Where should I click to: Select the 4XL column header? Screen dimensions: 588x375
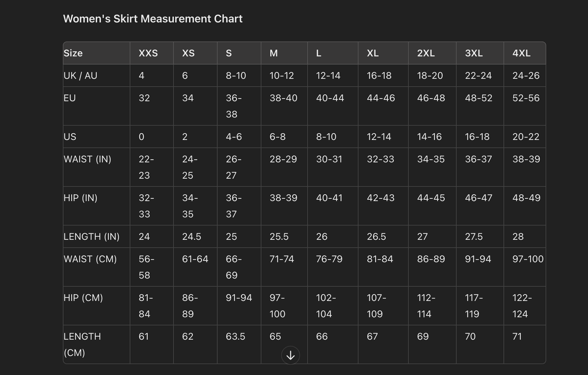click(x=521, y=53)
